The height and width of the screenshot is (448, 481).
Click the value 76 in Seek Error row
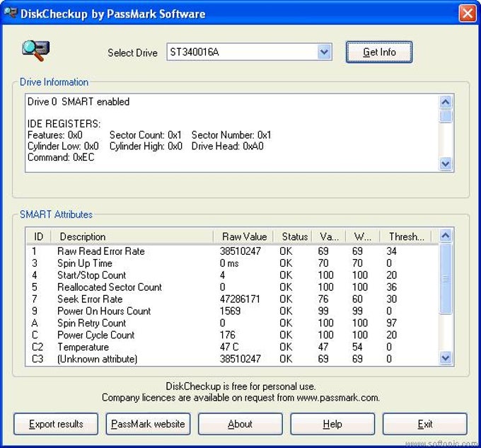tap(323, 299)
